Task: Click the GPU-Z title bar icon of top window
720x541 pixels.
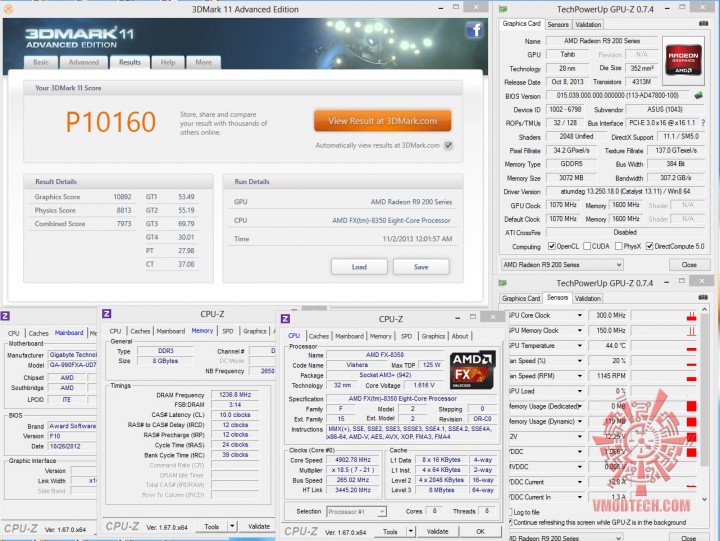Action: tap(503, 9)
